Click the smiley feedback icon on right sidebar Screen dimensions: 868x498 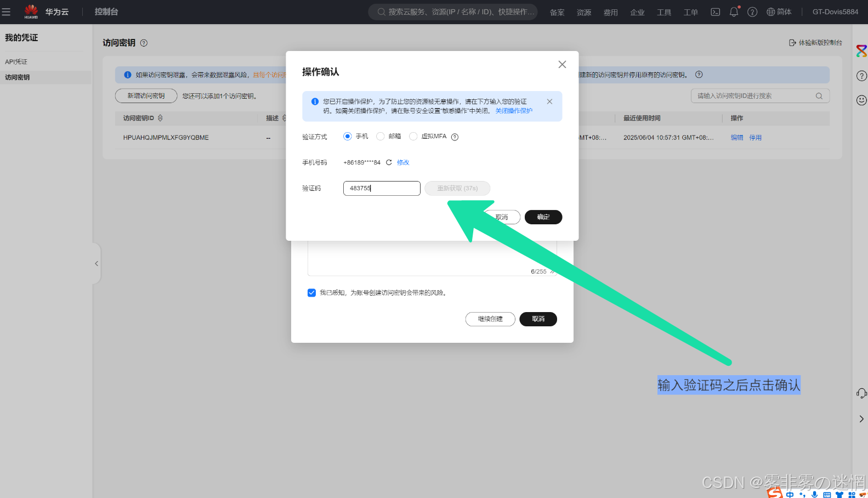tap(861, 100)
